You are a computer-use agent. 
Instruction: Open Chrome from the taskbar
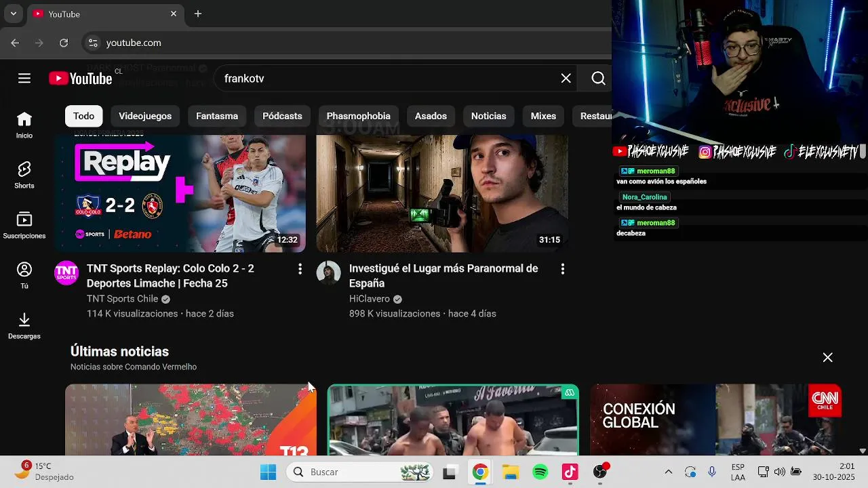point(480,472)
